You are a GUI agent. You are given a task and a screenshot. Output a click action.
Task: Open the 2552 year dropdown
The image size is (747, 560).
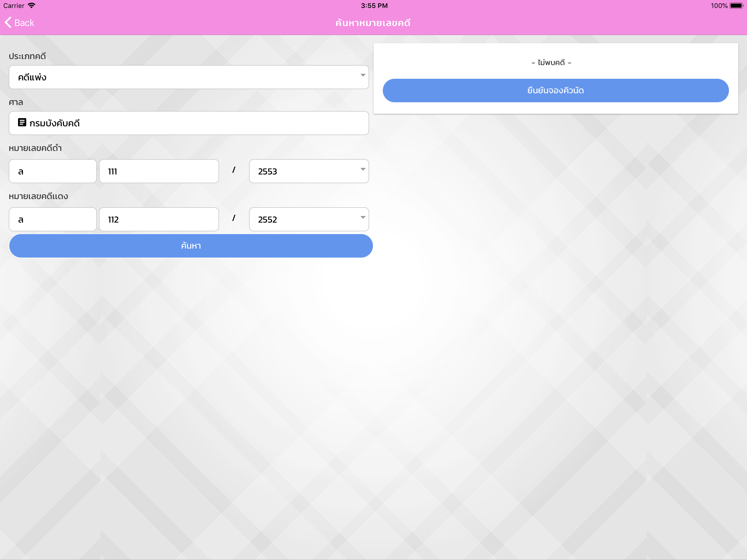click(309, 219)
